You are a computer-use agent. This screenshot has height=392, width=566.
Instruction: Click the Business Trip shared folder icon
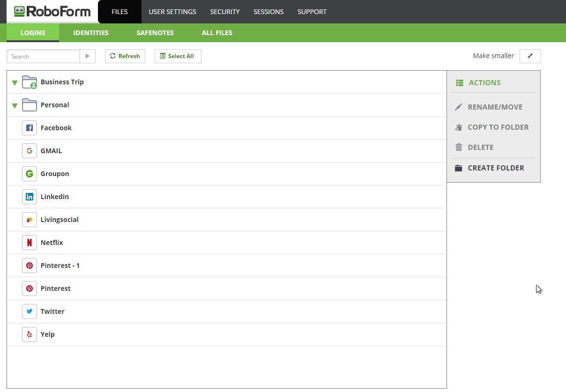click(30, 82)
